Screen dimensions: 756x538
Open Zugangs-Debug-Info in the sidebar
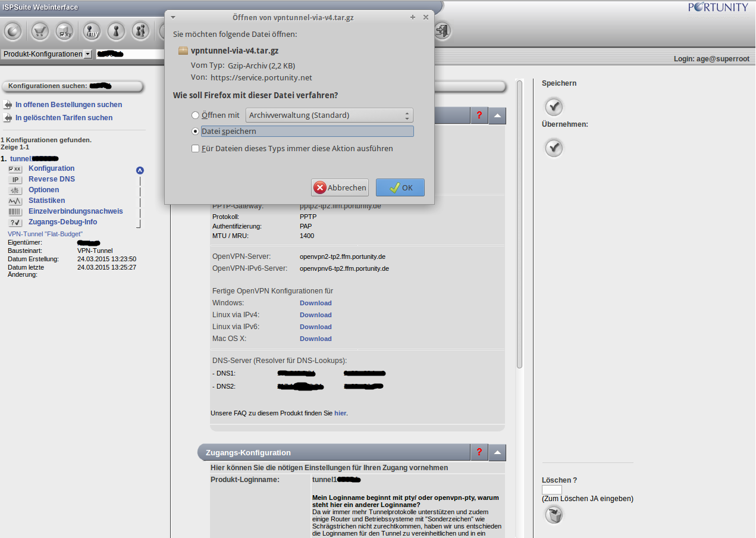(x=62, y=222)
